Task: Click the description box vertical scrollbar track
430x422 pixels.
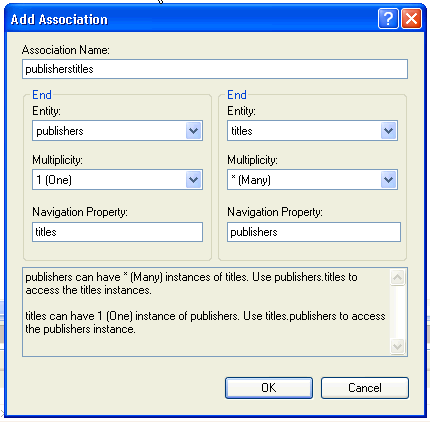Action: pyautogui.click(x=398, y=312)
